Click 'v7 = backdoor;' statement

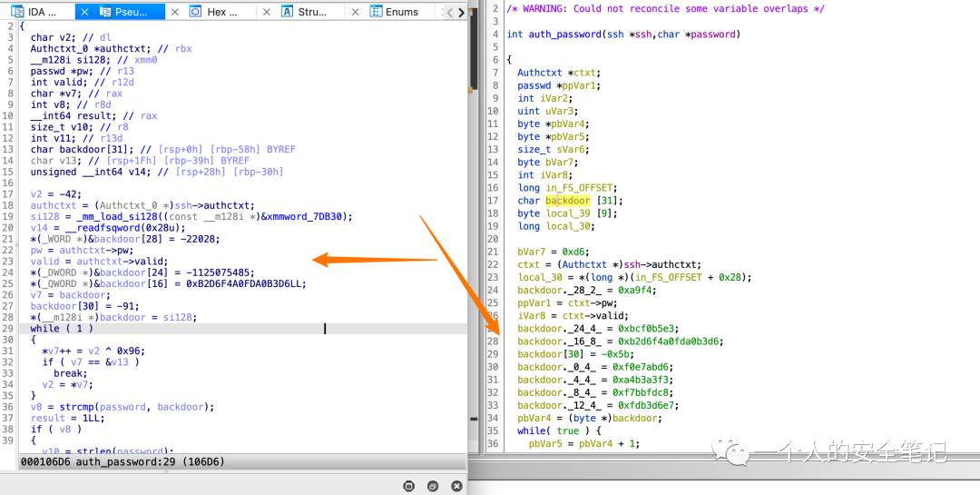(x=72, y=295)
